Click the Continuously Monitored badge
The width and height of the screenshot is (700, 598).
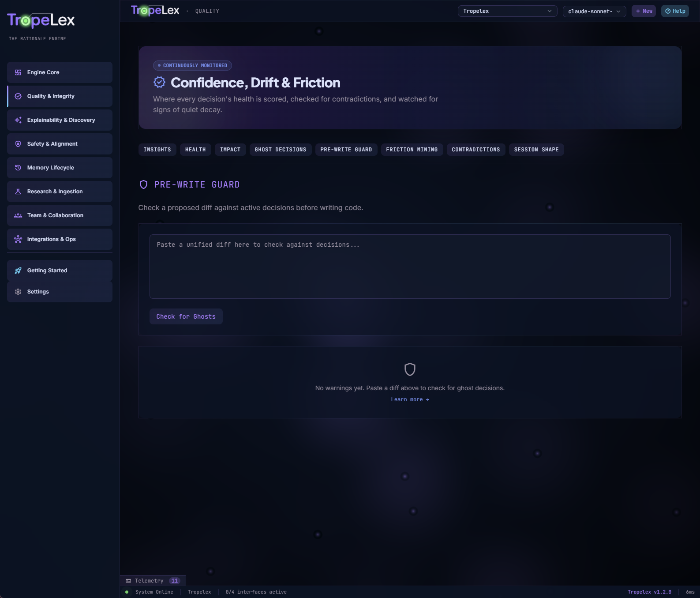point(192,65)
